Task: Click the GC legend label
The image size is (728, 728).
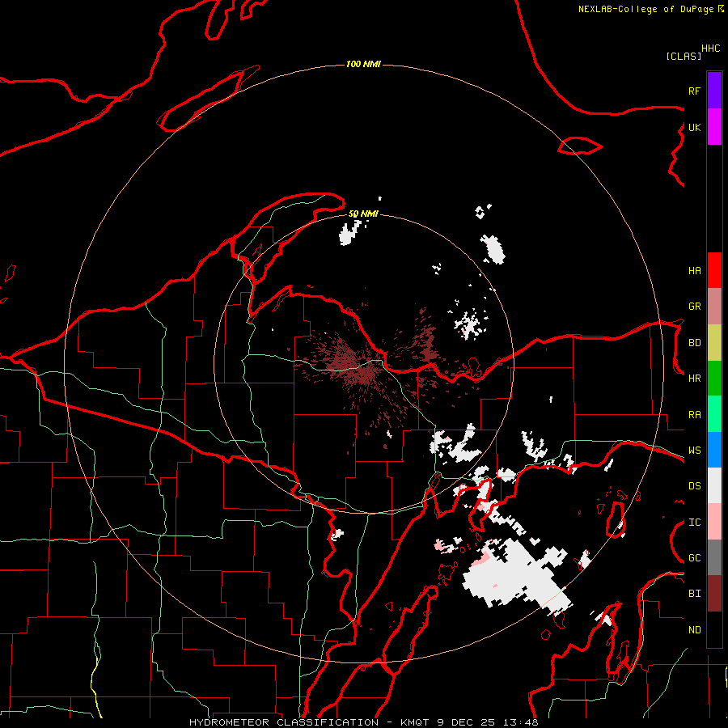Action: click(x=694, y=558)
